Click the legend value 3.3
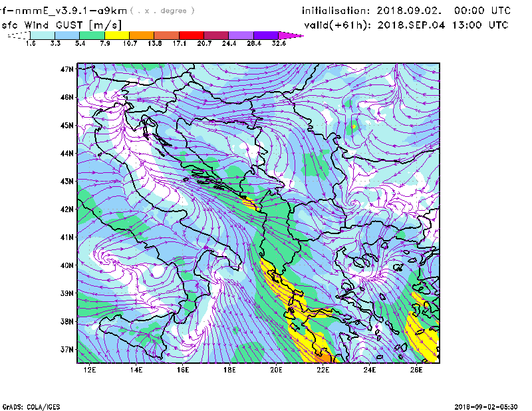 [x=55, y=43]
